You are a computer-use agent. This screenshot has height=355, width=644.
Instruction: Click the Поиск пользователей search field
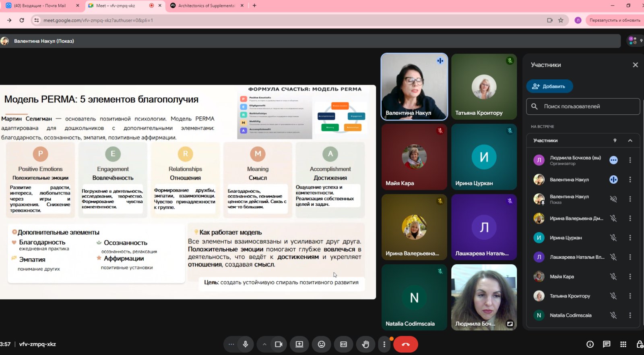pyautogui.click(x=583, y=106)
